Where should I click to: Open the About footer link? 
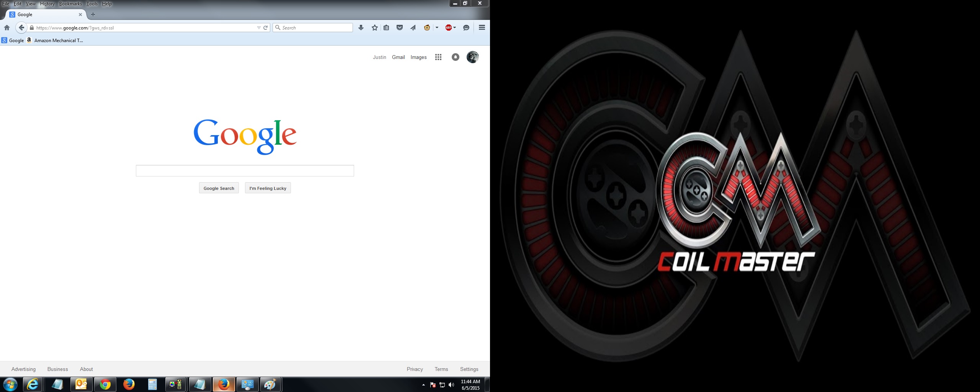tap(87, 369)
